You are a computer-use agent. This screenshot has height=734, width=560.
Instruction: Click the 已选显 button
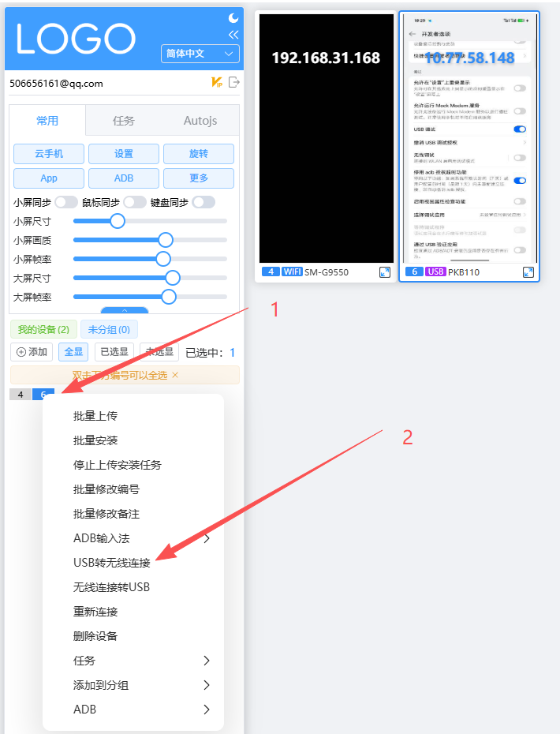click(114, 352)
